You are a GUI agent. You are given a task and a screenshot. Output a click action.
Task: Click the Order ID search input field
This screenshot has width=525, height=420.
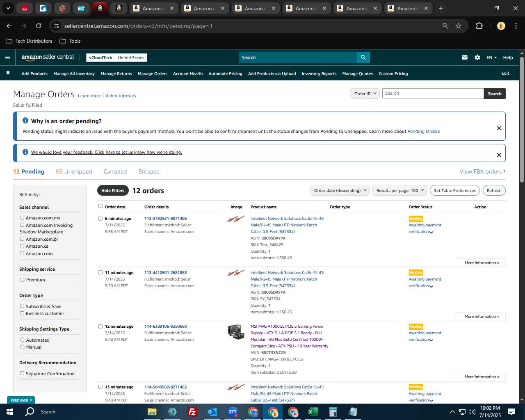[433, 94]
